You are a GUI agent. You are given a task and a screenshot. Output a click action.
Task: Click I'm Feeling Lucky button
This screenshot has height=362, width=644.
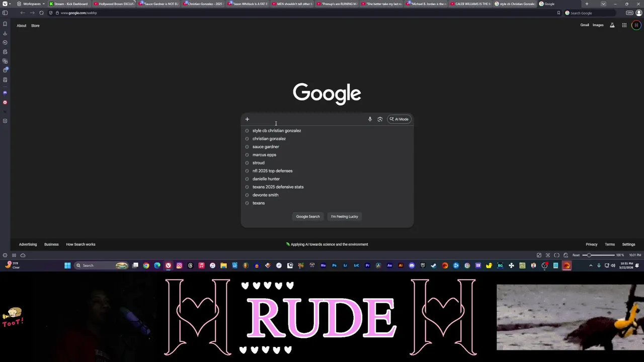click(x=345, y=217)
